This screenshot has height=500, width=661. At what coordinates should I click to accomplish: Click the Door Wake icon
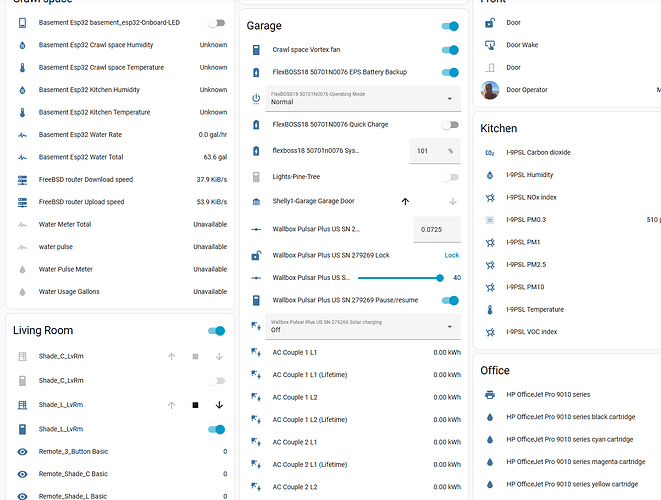click(x=490, y=45)
